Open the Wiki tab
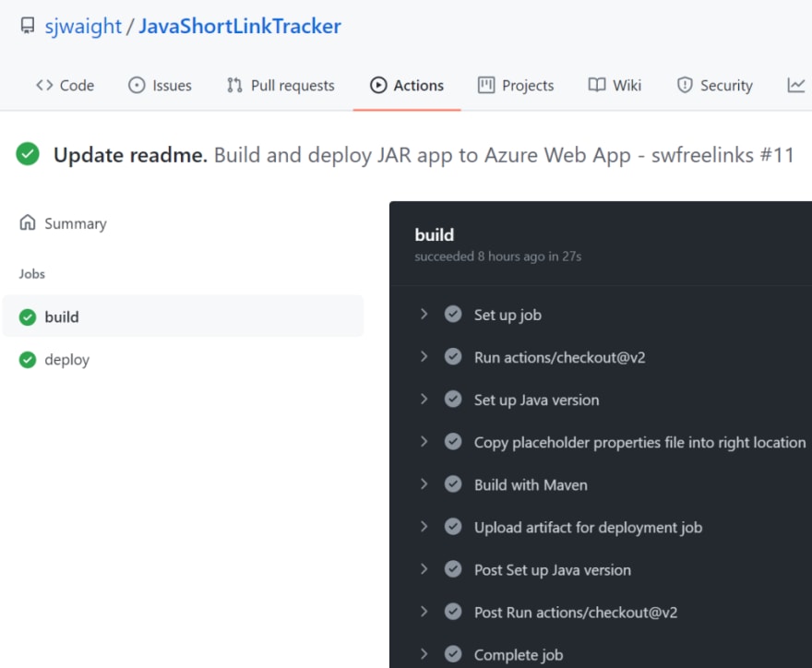812x668 pixels. pyautogui.click(x=615, y=85)
